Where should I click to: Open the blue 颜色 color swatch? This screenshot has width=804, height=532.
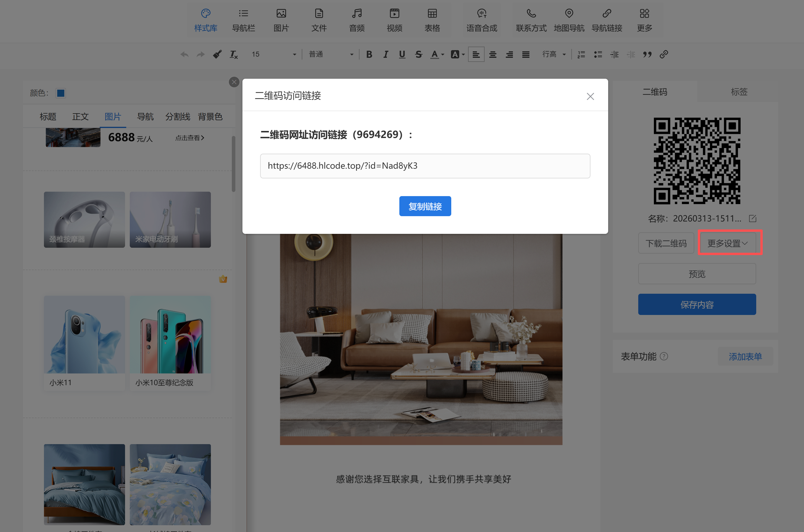(x=61, y=93)
